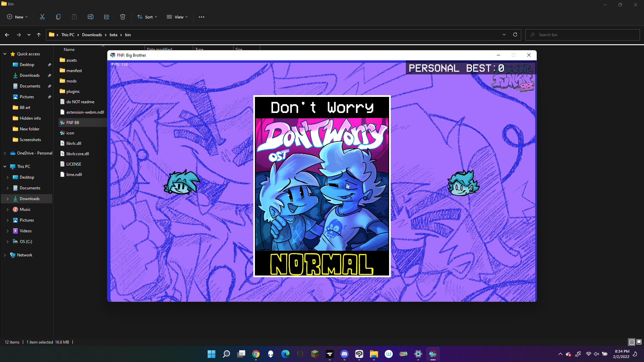Open Windows Start menu
Viewport: 644px width, 362px height.
pyautogui.click(x=211, y=354)
